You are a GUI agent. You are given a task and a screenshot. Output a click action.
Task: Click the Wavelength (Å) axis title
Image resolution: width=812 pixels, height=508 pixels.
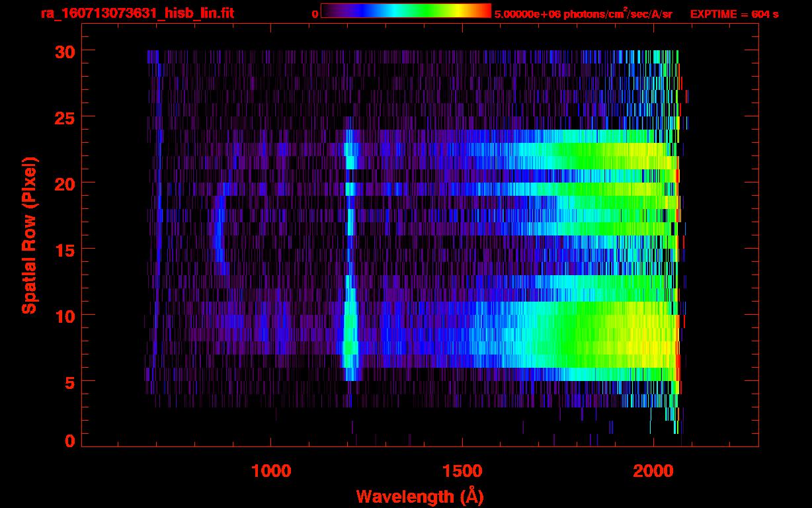tap(420, 496)
